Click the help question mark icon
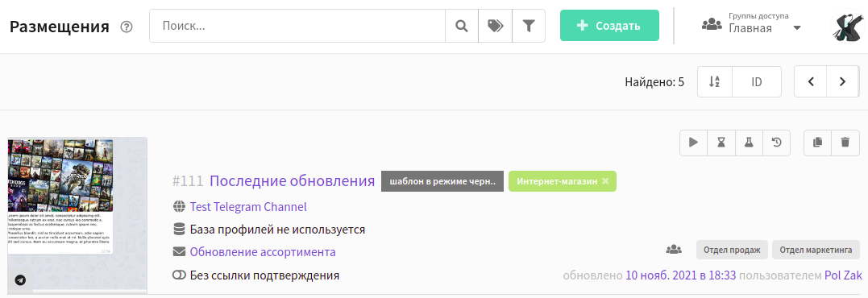This screenshot has height=298, width=868. pyautogui.click(x=127, y=27)
